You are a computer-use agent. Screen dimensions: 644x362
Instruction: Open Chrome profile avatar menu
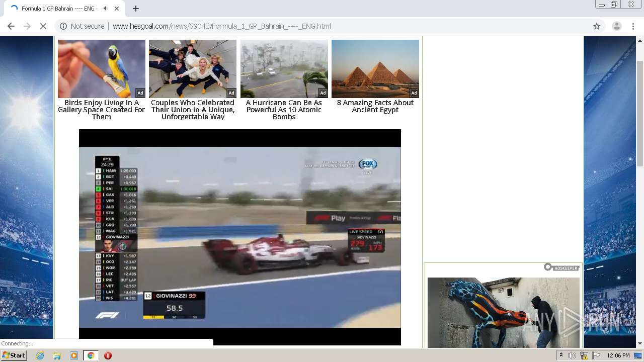(x=616, y=26)
